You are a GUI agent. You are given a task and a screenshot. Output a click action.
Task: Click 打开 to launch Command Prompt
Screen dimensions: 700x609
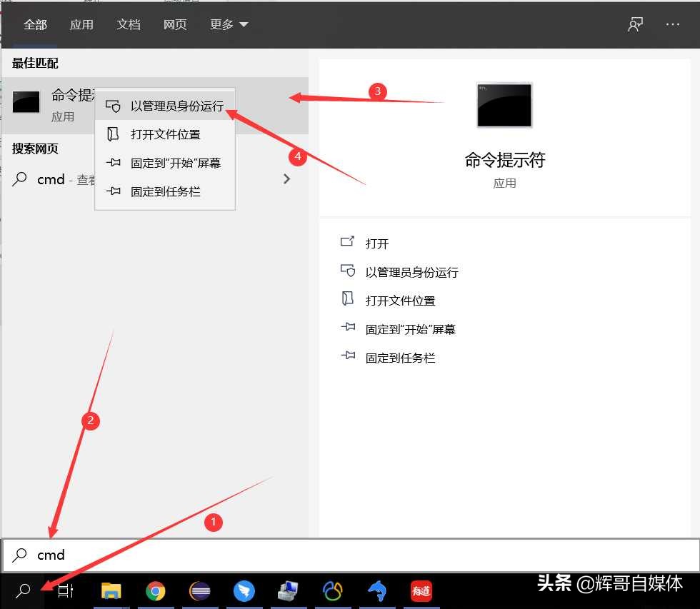click(x=376, y=243)
